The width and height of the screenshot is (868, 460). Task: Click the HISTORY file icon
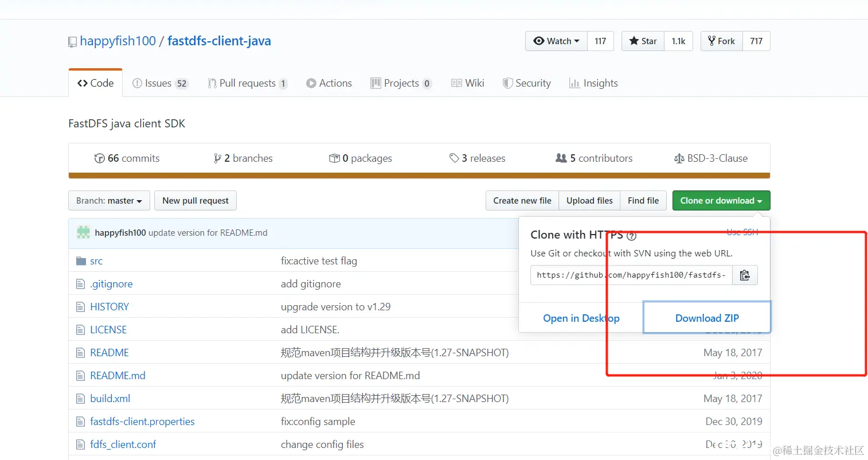click(x=80, y=307)
